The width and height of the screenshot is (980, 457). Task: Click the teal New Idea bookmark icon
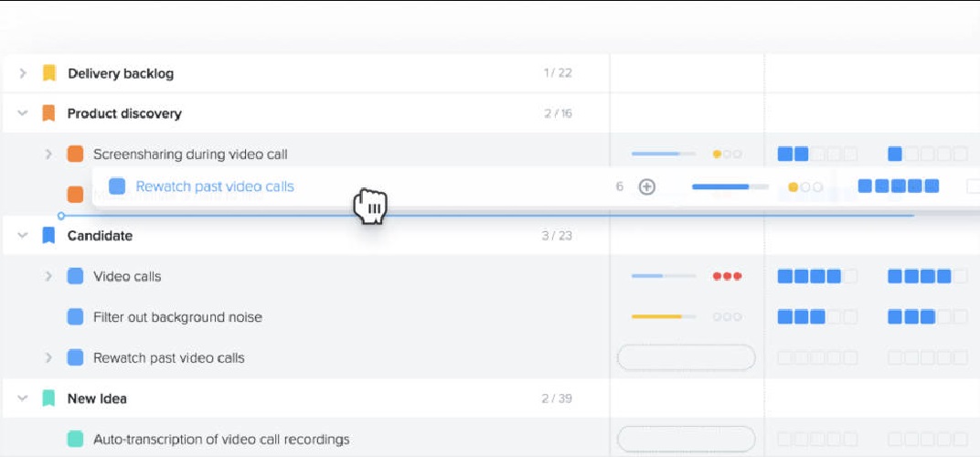[x=49, y=399]
